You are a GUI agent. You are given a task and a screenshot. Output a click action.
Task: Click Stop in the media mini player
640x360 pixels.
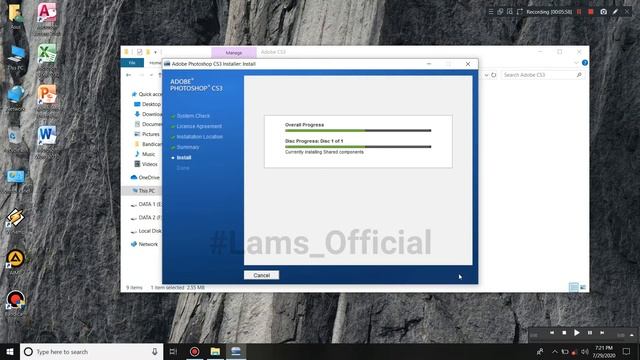pyautogui.click(x=564, y=333)
